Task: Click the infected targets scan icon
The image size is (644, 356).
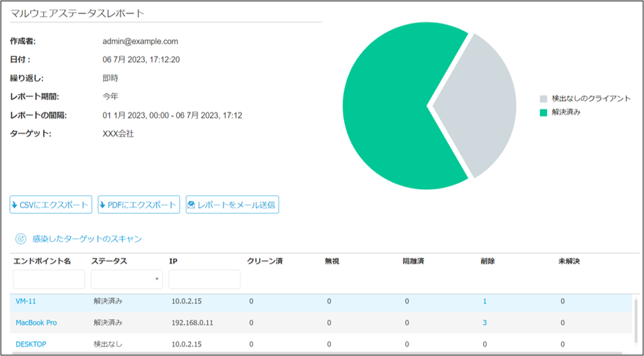Action: [x=21, y=239]
